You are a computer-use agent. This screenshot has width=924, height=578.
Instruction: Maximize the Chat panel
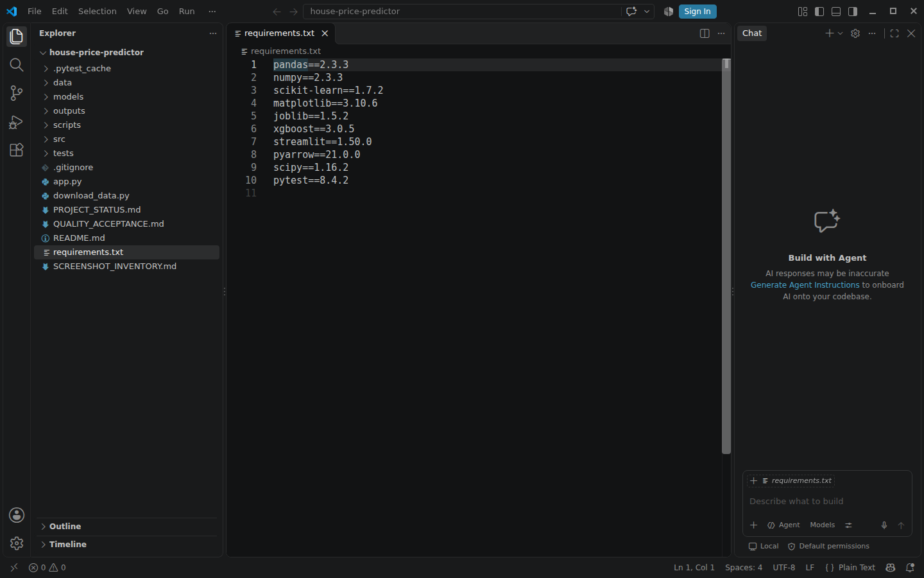click(x=894, y=33)
